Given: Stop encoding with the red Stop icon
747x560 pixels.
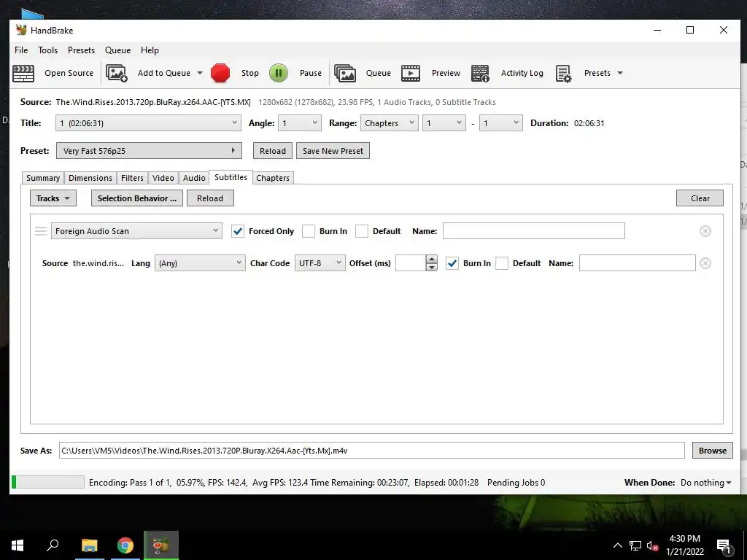Looking at the screenshot, I should 220,74.
